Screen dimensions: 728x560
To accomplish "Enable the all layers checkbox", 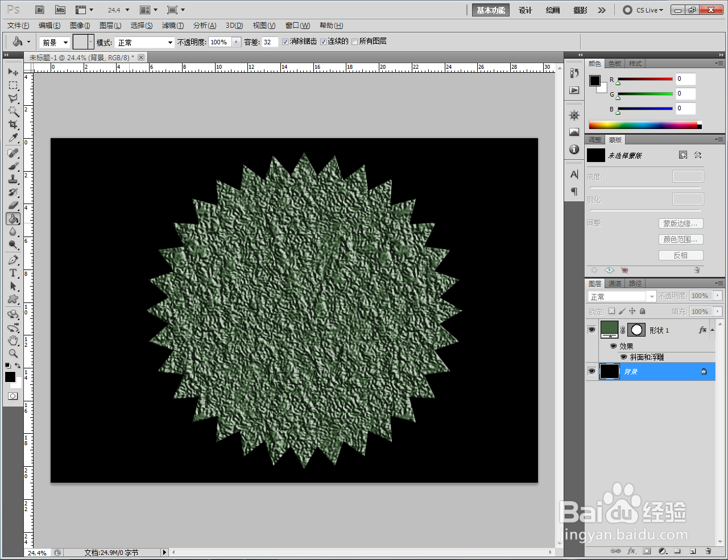I will [x=355, y=42].
